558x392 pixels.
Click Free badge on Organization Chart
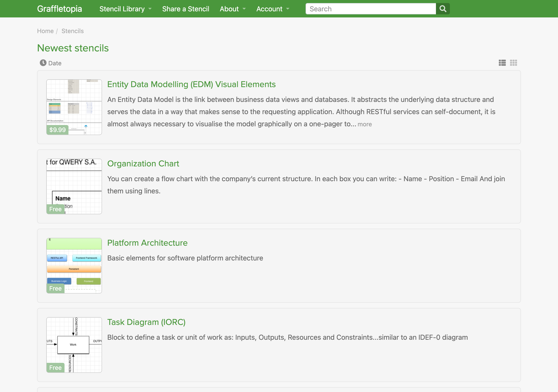pos(55,209)
